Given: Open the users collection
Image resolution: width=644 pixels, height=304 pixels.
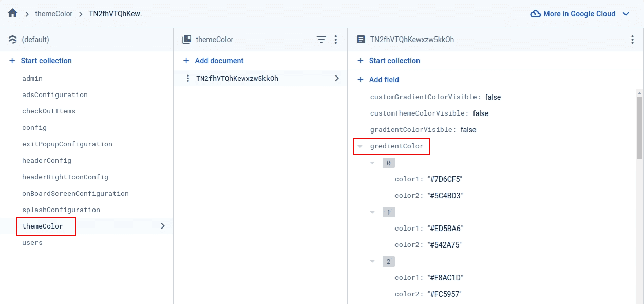Looking at the screenshot, I should (32, 243).
